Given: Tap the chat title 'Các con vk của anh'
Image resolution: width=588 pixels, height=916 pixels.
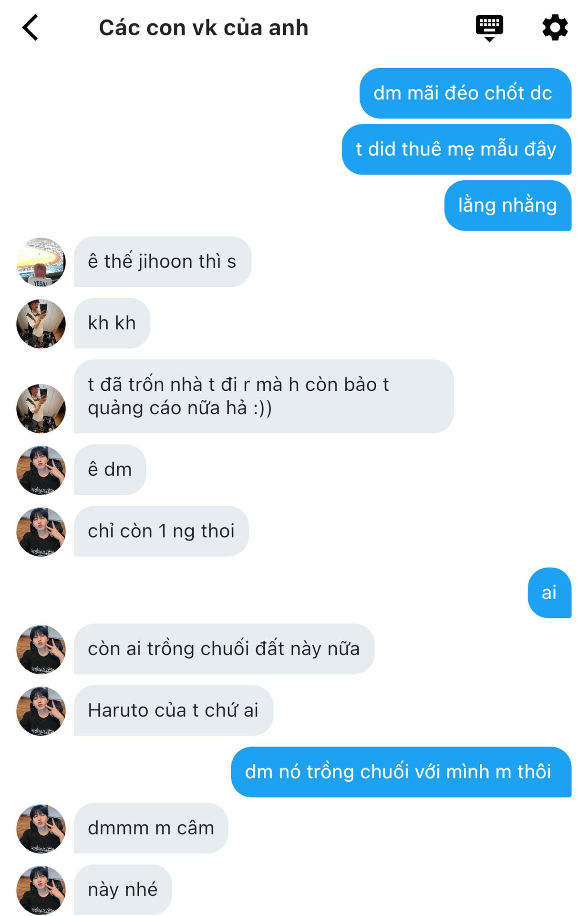Looking at the screenshot, I should pyautogui.click(x=204, y=28).
